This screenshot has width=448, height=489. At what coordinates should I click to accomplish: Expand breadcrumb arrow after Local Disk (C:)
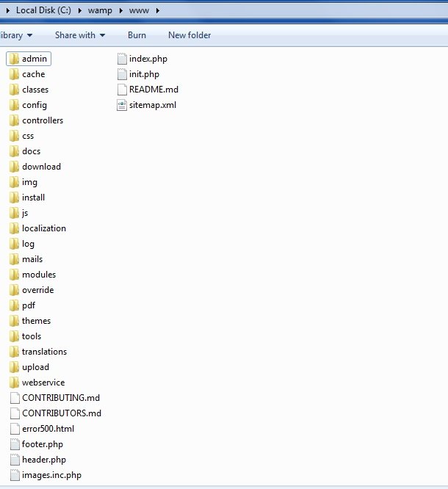point(80,10)
